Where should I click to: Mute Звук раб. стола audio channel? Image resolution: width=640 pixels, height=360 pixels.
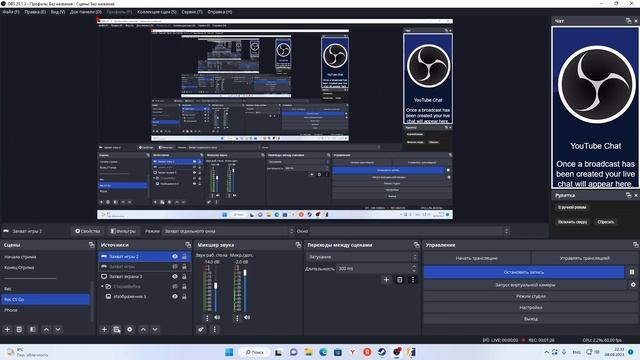click(217, 318)
